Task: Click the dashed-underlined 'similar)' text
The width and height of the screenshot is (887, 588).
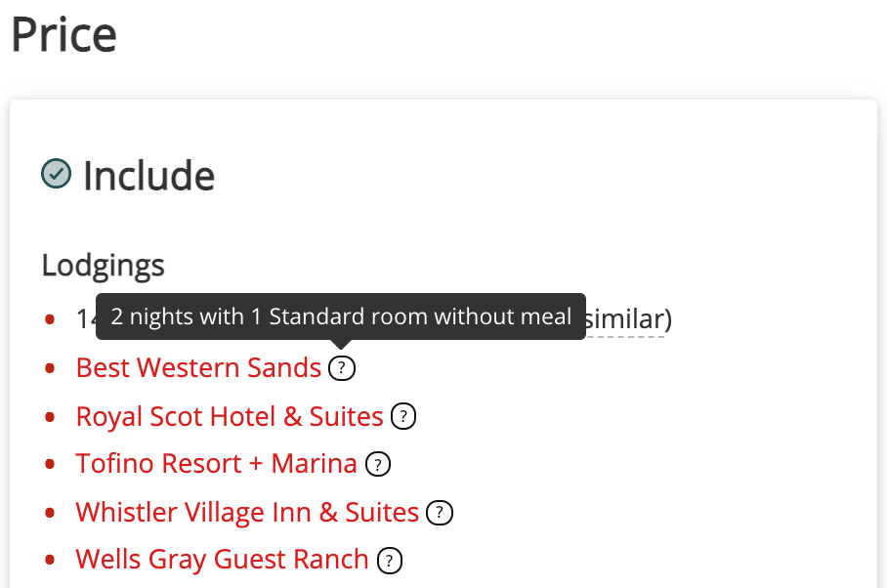Action: [x=628, y=319]
